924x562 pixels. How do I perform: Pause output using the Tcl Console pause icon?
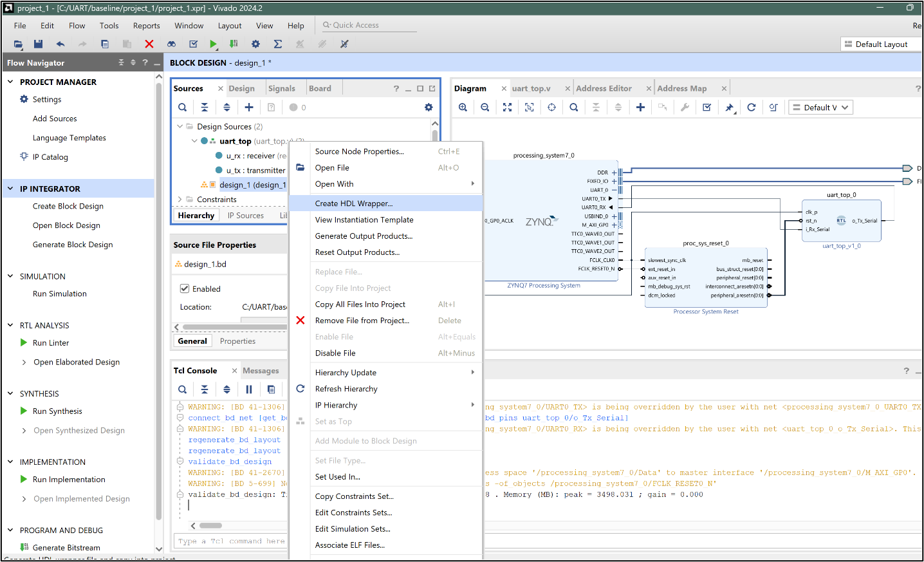click(x=249, y=389)
